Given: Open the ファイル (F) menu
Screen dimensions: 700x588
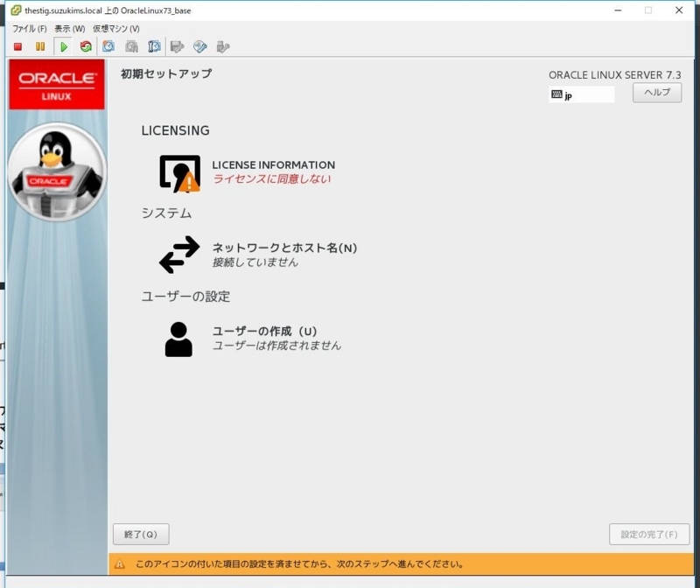Looking at the screenshot, I should click(x=30, y=29).
